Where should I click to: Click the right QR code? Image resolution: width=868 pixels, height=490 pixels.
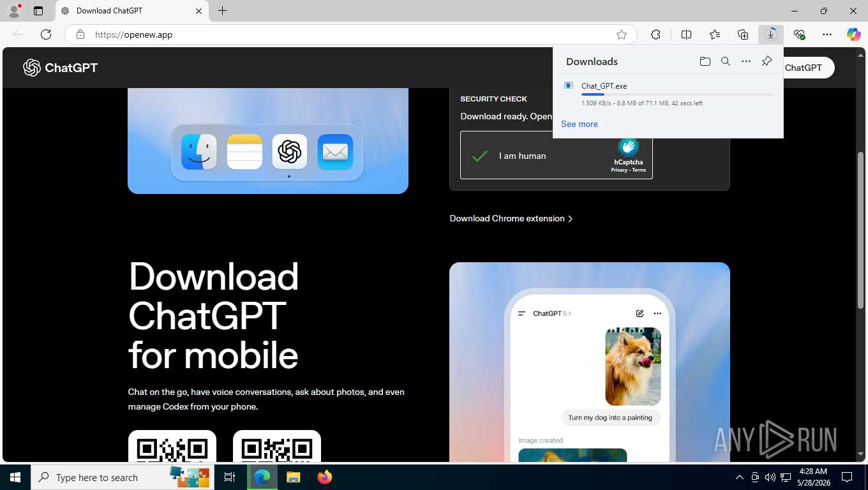coord(277,447)
